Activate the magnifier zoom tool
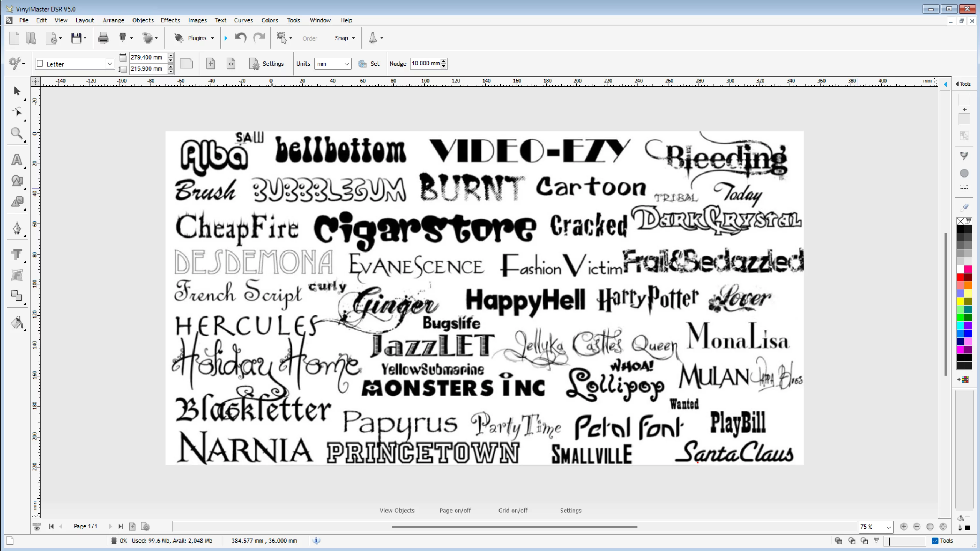The width and height of the screenshot is (980, 551). [x=17, y=133]
